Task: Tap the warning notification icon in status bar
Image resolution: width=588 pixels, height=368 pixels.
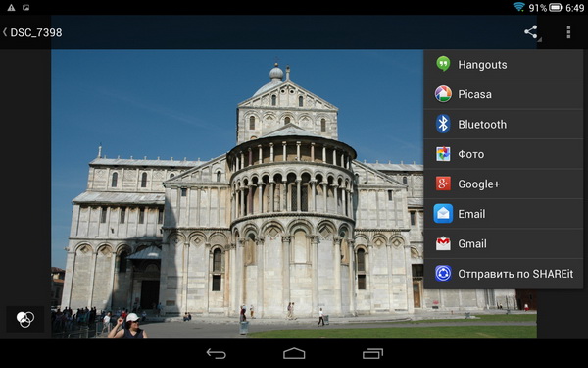Action: [x=11, y=7]
